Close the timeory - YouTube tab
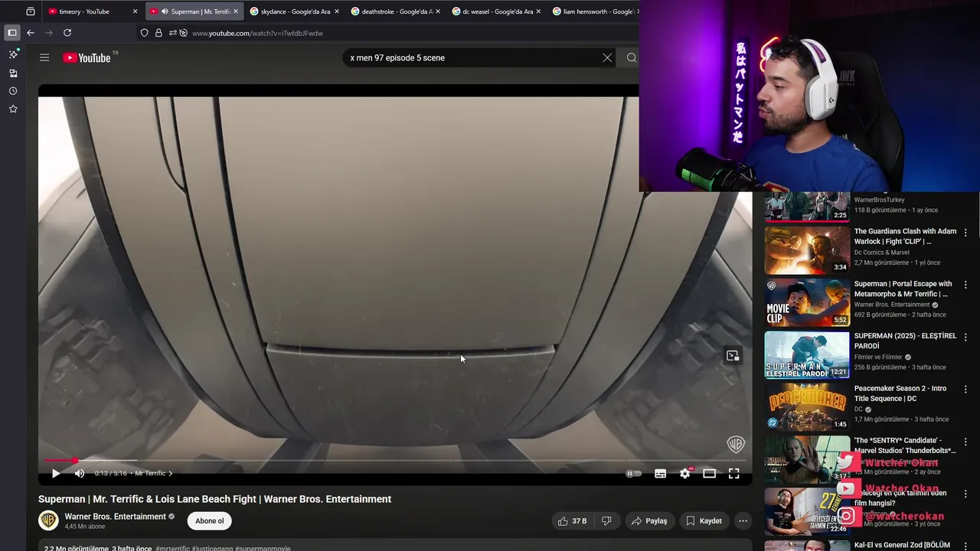Viewport: 980px width, 551px height. [135, 11]
